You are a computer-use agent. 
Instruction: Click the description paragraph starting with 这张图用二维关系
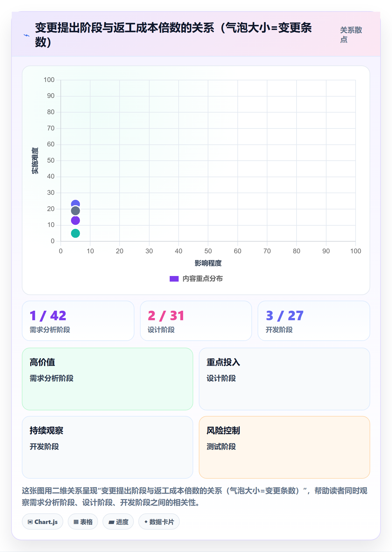[x=195, y=497]
